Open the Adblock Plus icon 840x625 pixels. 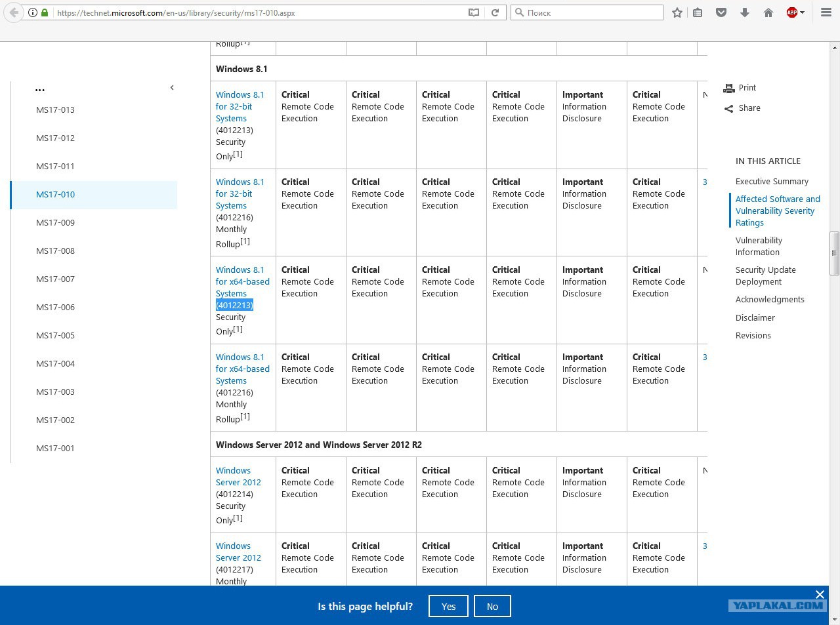(x=792, y=12)
